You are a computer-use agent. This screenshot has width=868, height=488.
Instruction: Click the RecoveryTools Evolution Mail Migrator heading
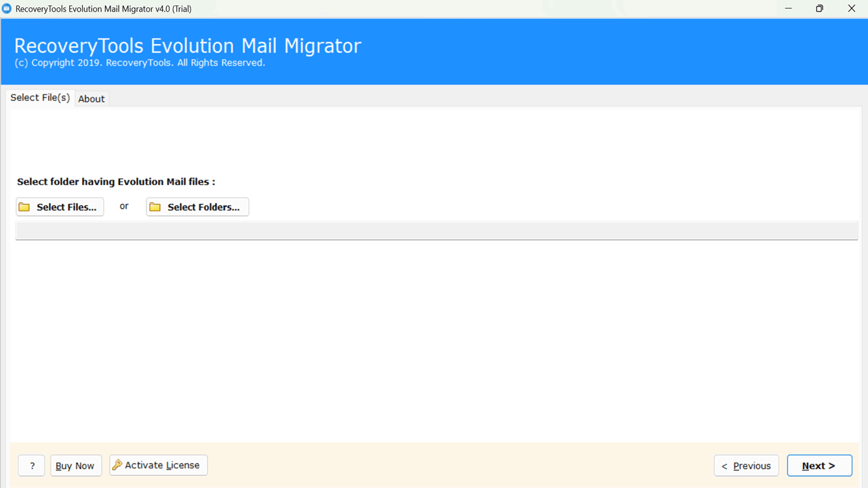pyautogui.click(x=188, y=45)
